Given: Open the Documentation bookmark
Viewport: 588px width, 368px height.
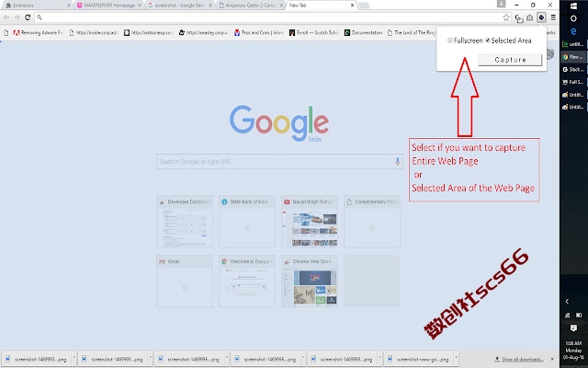Looking at the screenshot, I should 364,33.
